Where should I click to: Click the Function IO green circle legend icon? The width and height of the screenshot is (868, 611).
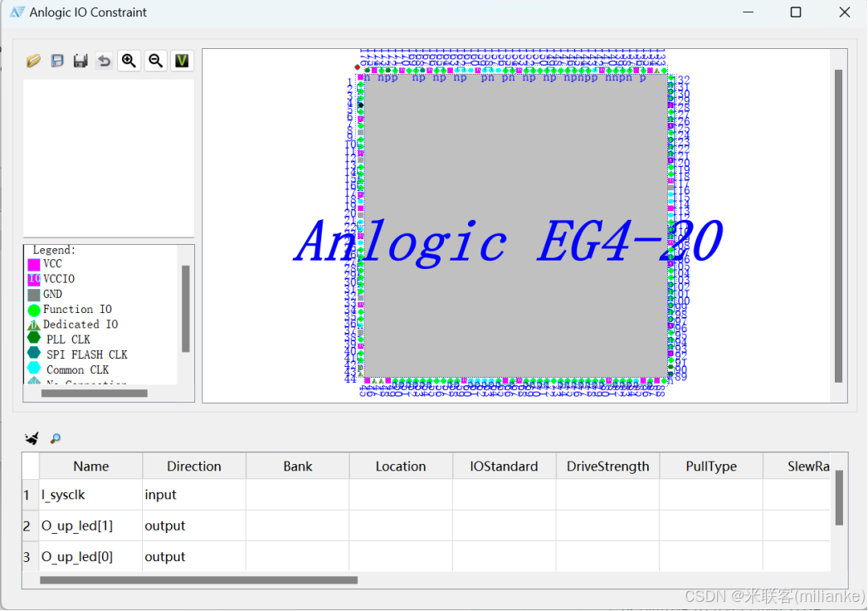[x=34, y=310]
